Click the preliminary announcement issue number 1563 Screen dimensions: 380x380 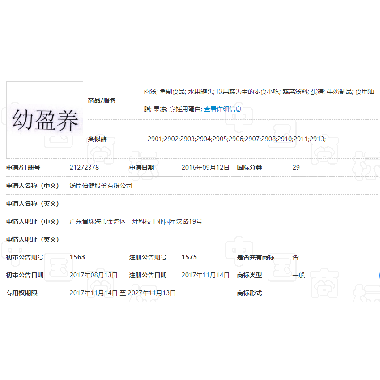(x=77, y=257)
